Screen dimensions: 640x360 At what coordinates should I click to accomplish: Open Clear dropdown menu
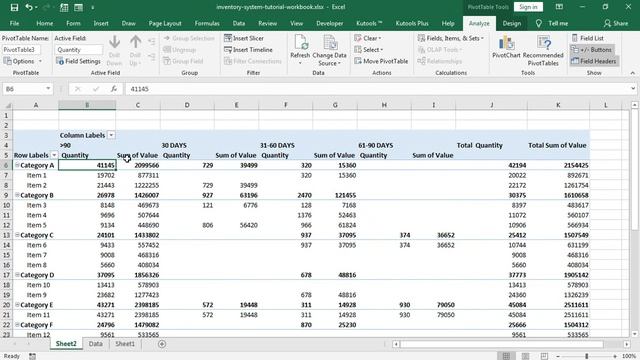pyautogui.click(x=368, y=38)
